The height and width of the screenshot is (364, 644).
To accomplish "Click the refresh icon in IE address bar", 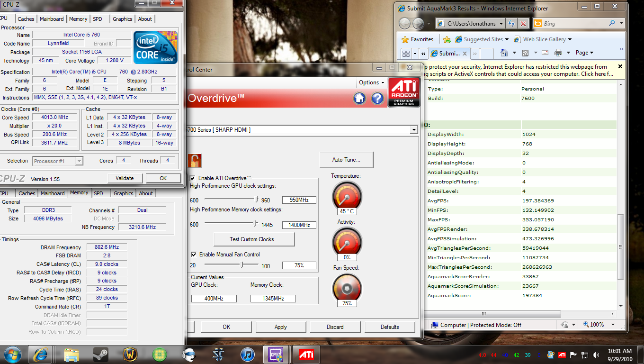I will (511, 23).
